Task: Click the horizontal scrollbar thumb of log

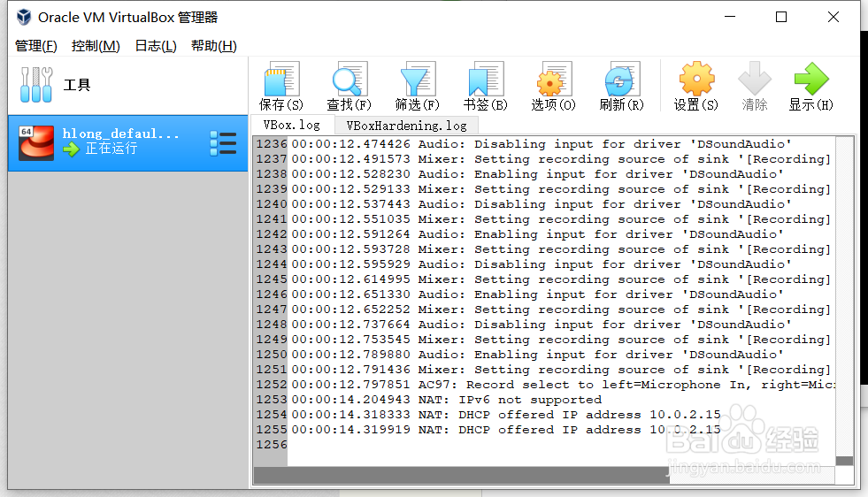Action: coord(462,475)
